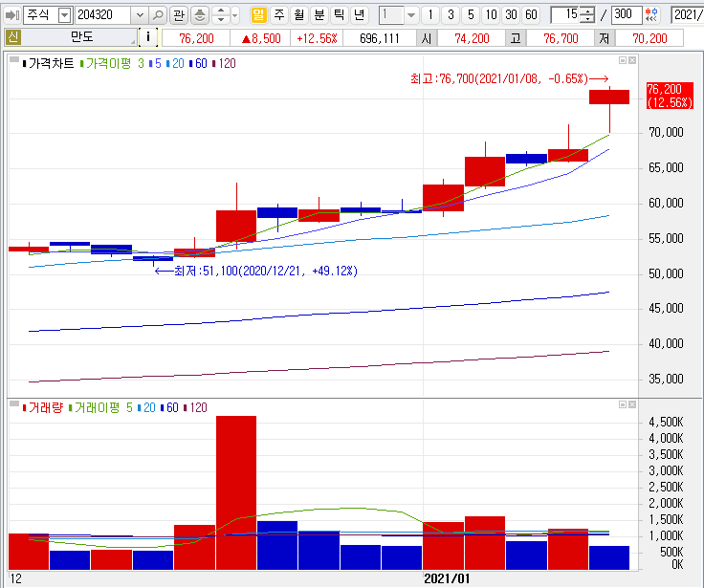Click displayed candle count field showing 15
This screenshot has height=588, width=704.
565,15
